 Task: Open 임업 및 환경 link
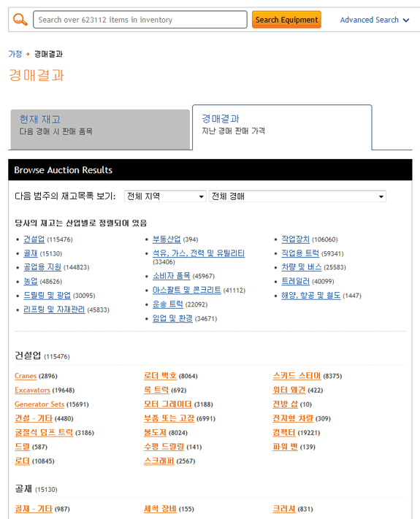point(172,318)
